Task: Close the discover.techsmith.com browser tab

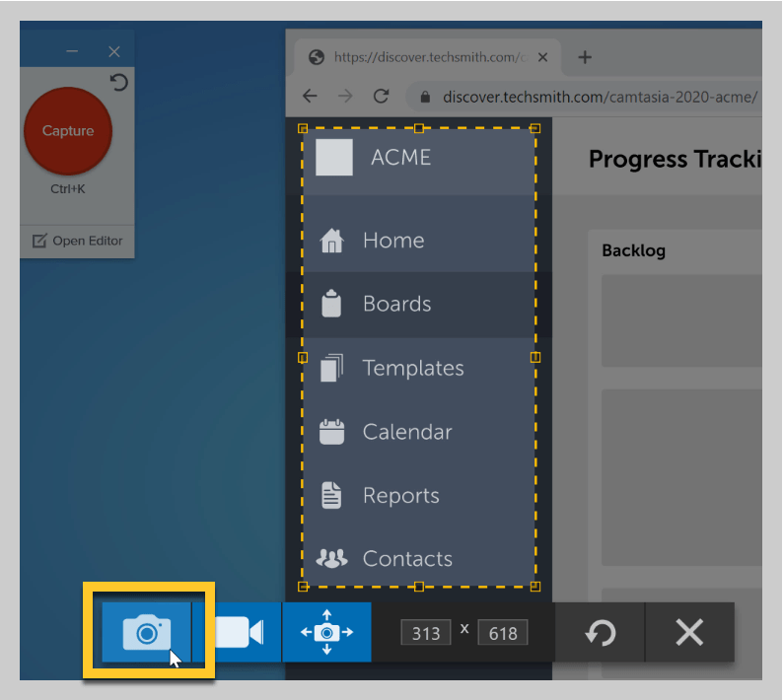Action: (542, 57)
